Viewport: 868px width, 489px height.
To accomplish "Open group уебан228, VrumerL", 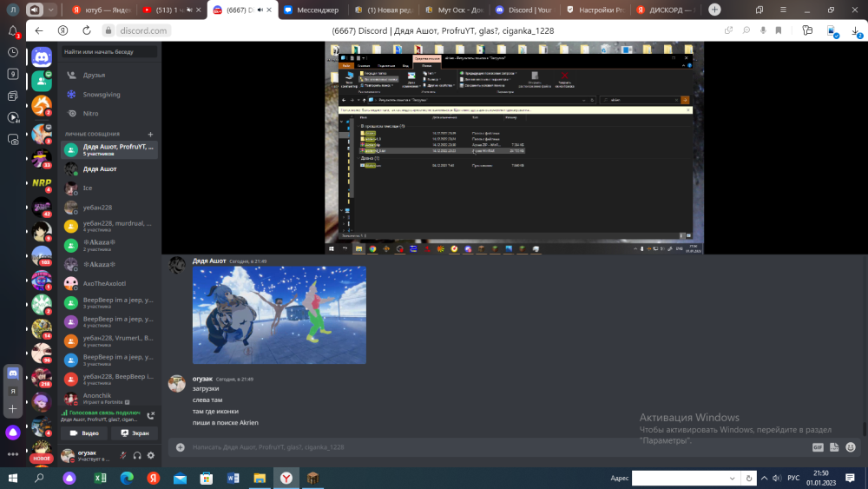I will [x=109, y=340].
